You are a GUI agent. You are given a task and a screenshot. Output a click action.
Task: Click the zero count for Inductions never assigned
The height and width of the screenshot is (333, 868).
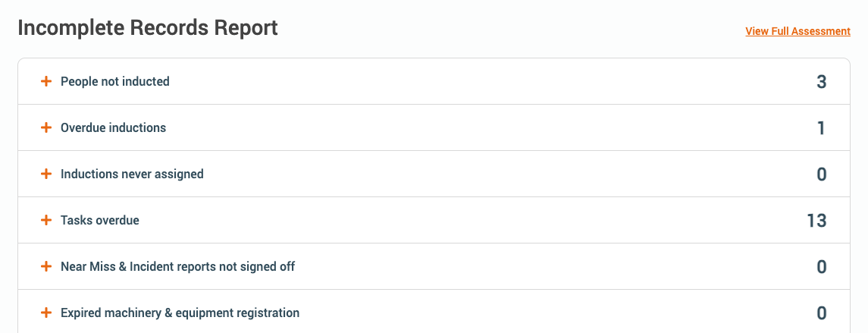pyautogui.click(x=821, y=174)
